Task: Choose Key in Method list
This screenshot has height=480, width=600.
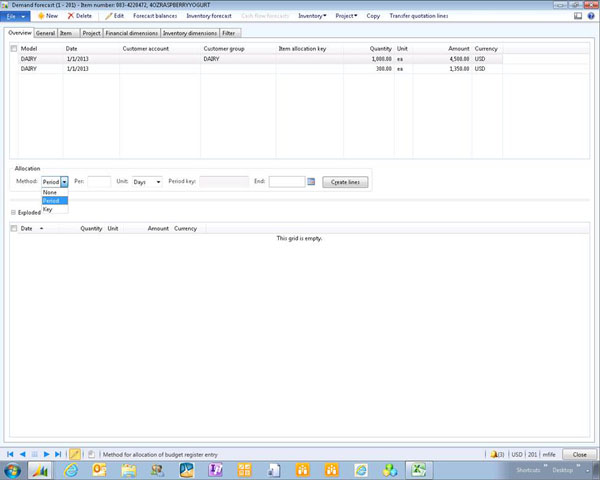Action: click(55, 209)
